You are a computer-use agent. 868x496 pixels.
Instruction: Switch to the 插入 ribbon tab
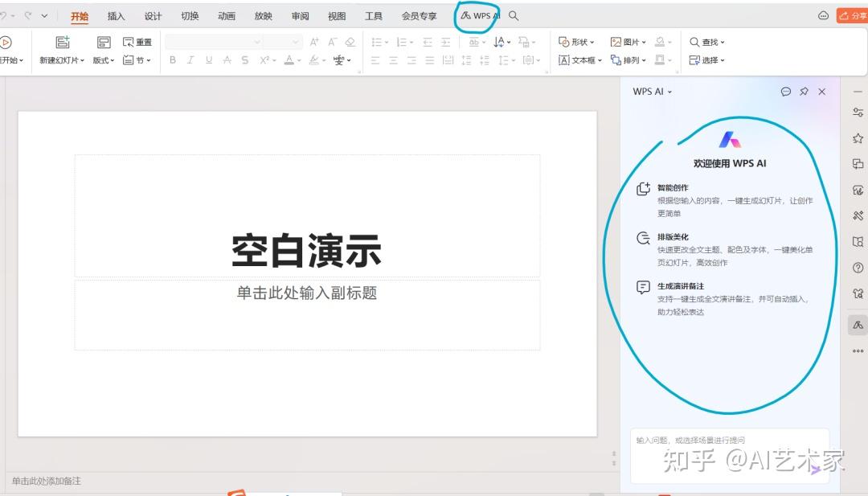coord(115,15)
